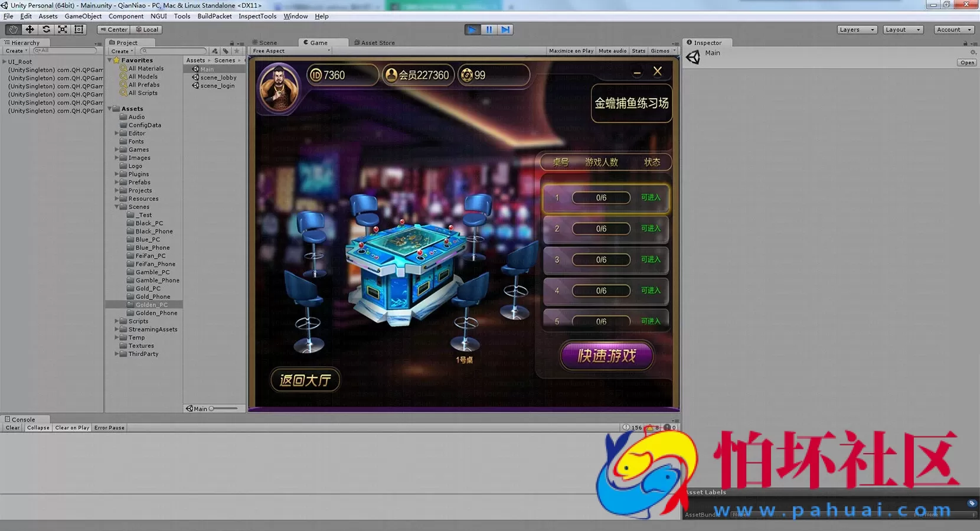980x531 pixels.
Task: Open the NGUI menu
Action: pyautogui.click(x=158, y=16)
